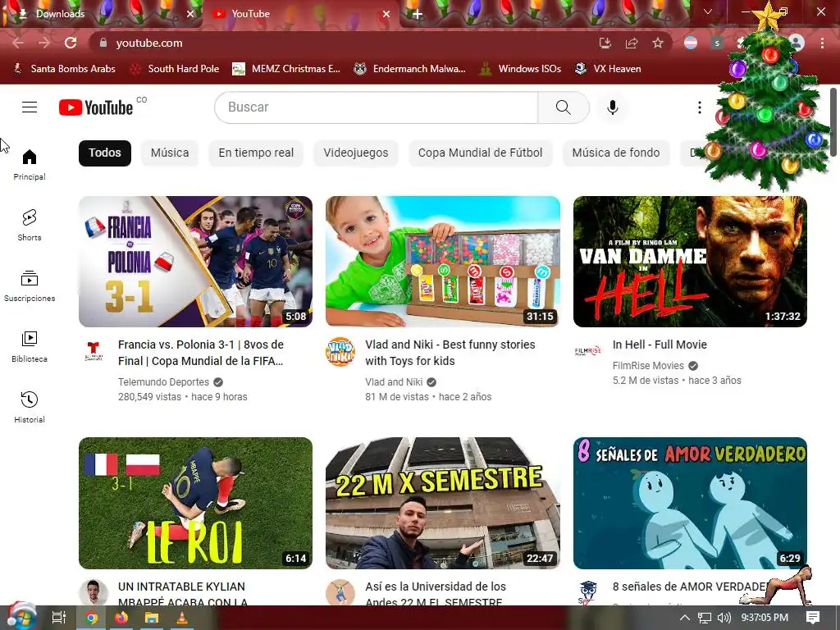The image size is (840, 630).
Task: Click the search magnifier button
Action: point(563,107)
